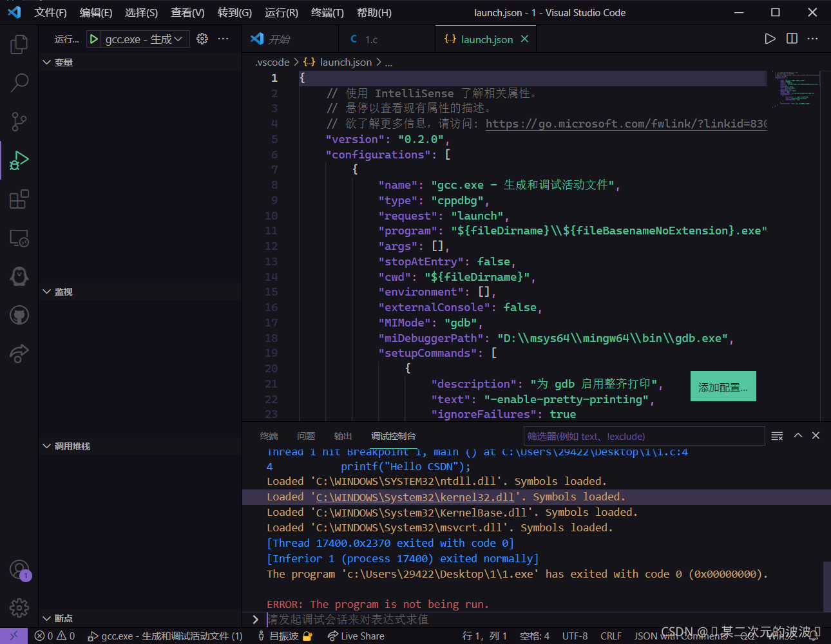Image resolution: width=831 pixels, height=644 pixels.
Task: Open the Manage gear at bottom of activity bar
Action: pyautogui.click(x=19, y=607)
